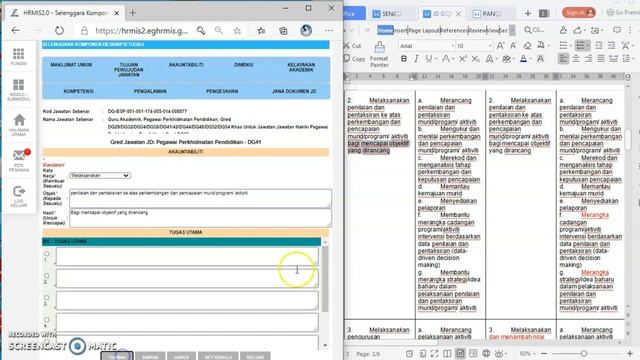Click the Objek text area
This screenshot has height=360, width=640.
click(200, 198)
